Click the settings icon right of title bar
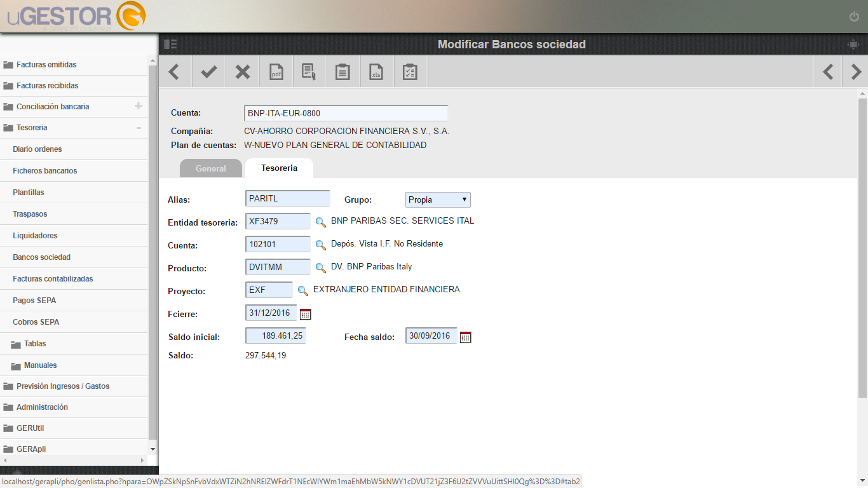 (x=853, y=44)
